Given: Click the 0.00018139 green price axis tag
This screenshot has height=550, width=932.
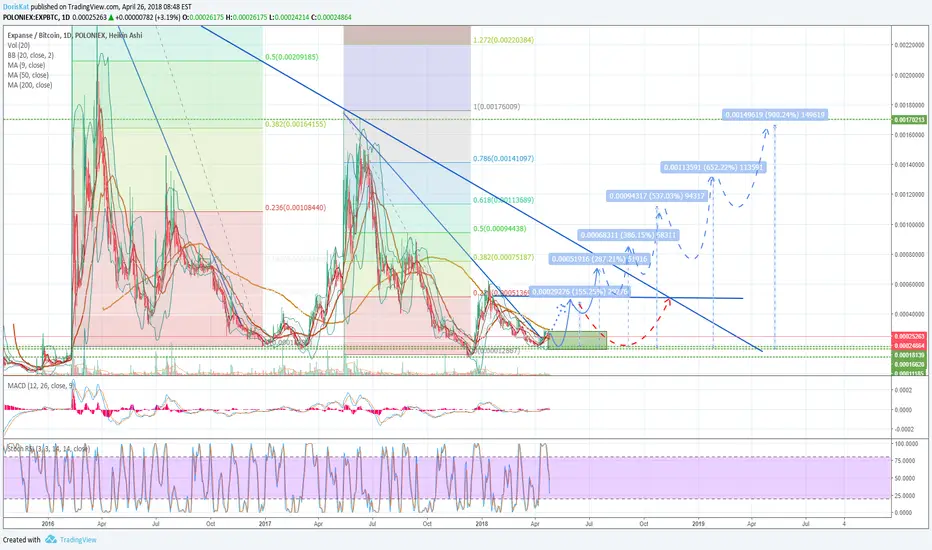Looking at the screenshot, I should coord(909,355).
